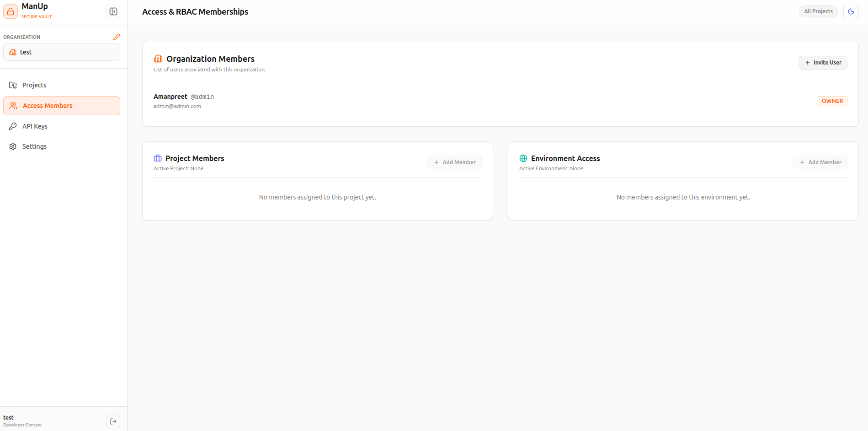This screenshot has width=868, height=431.
Task: Go to Settings page
Action: point(62,146)
